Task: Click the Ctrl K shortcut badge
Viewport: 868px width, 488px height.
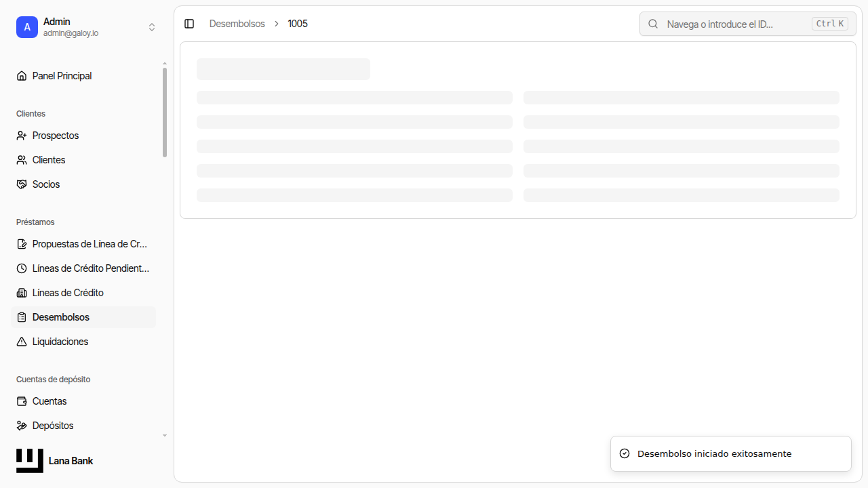Action: point(830,24)
